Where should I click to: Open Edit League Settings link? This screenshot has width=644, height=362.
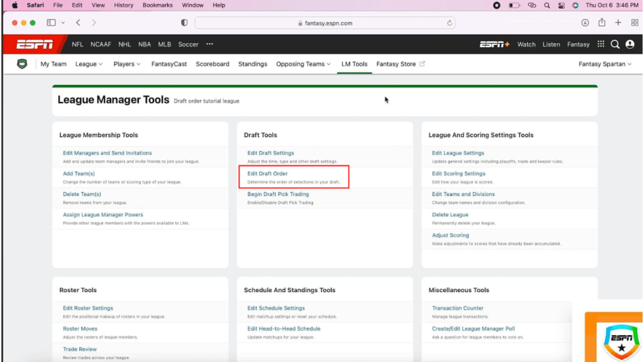click(458, 153)
